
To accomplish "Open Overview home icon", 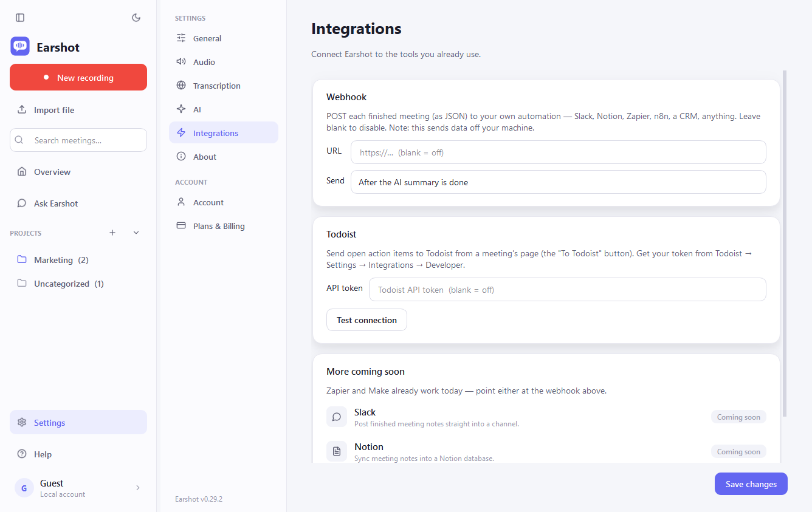I will [22, 172].
